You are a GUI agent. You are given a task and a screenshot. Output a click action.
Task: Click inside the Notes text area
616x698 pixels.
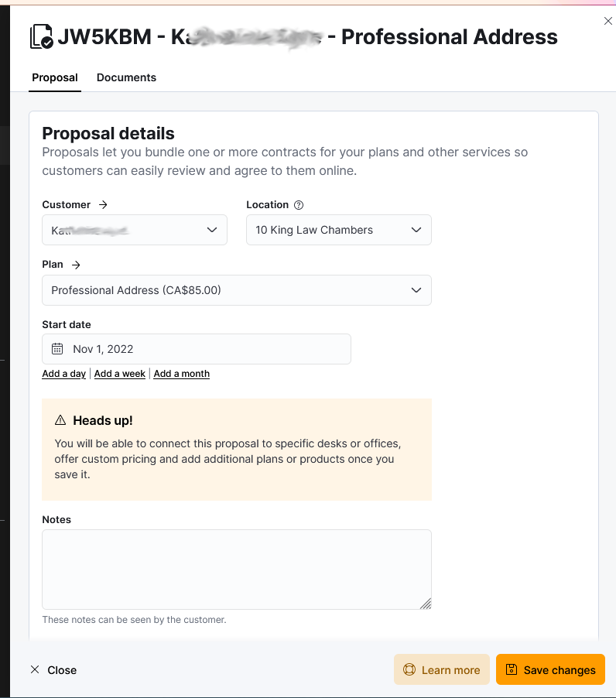(x=237, y=570)
